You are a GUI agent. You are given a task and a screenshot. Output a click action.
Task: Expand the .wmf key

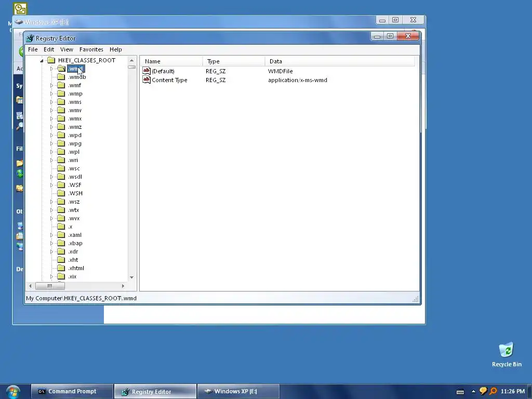[x=51, y=86]
